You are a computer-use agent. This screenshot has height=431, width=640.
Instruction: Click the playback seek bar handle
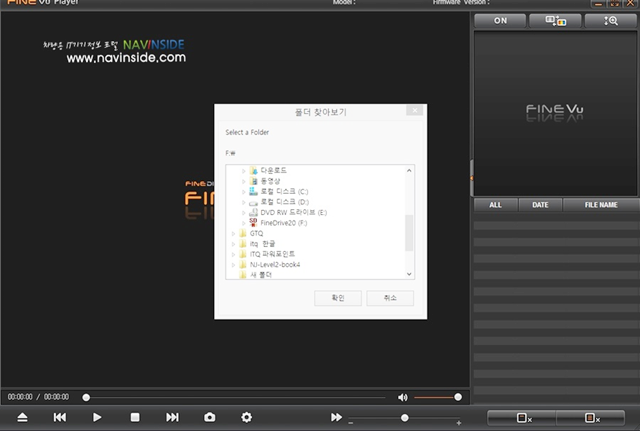pyautogui.click(x=86, y=397)
